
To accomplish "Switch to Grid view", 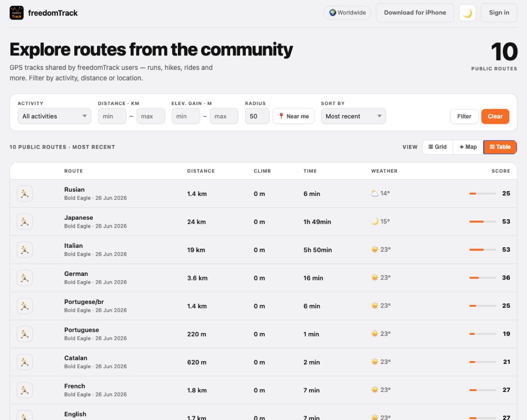I will pos(438,147).
